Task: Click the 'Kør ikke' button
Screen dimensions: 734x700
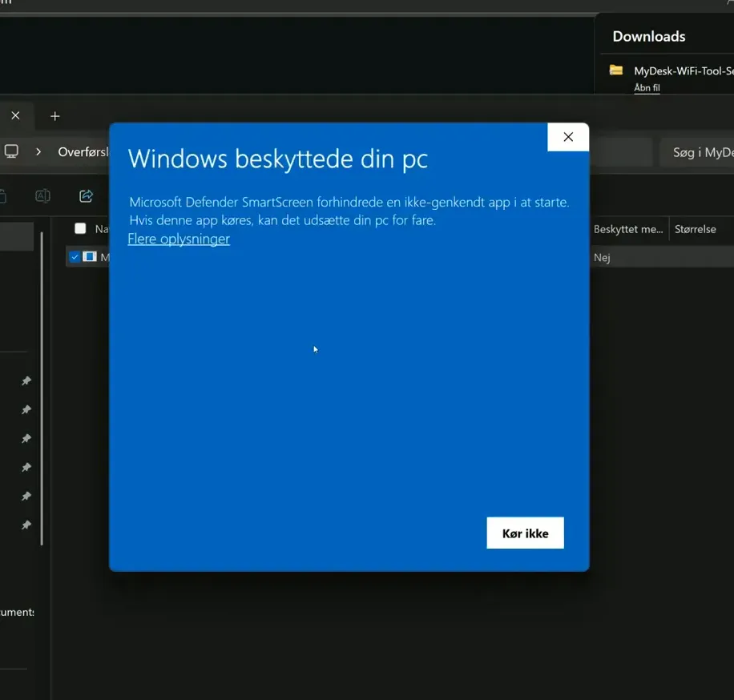Action: [x=525, y=533]
